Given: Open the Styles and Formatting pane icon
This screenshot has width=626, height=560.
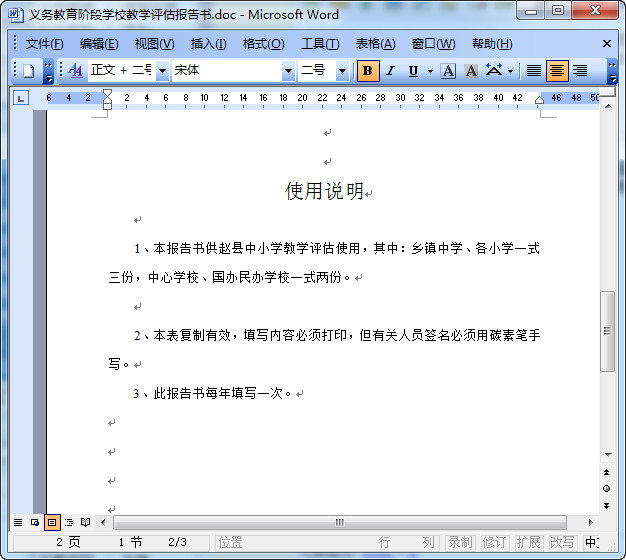Looking at the screenshot, I should pos(75,71).
